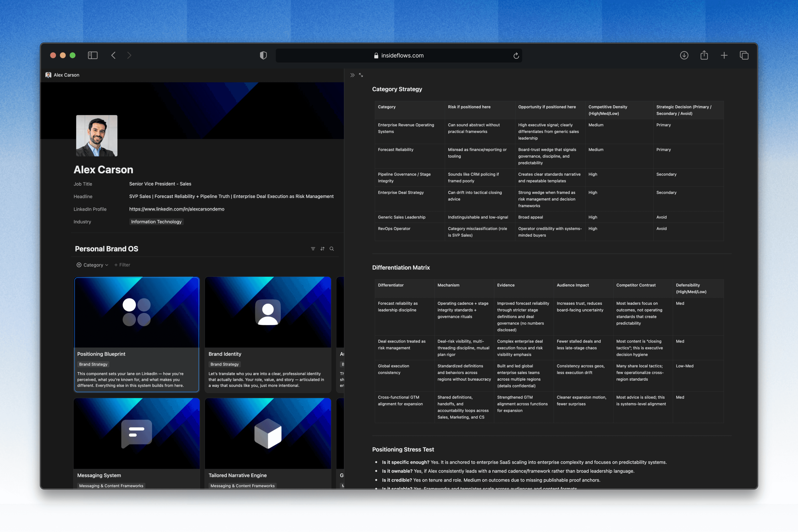Image resolution: width=798 pixels, height=532 pixels.
Task: Open the LinkedIn profile URL link
Action: 176,209
